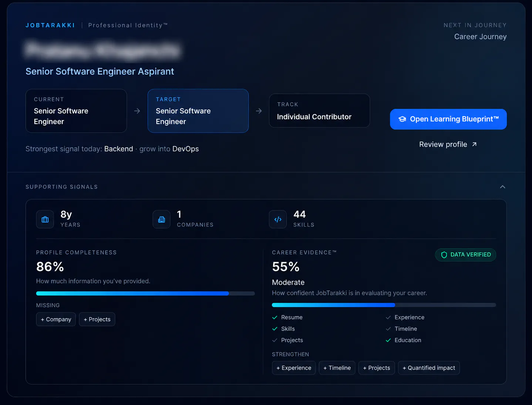Click the checkmark beside Projects evidence item
The image size is (532, 405).
(275, 340)
